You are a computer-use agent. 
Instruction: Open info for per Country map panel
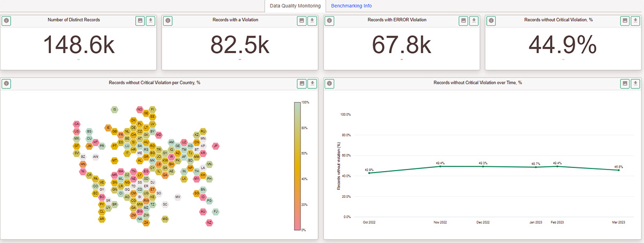(6, 84)
